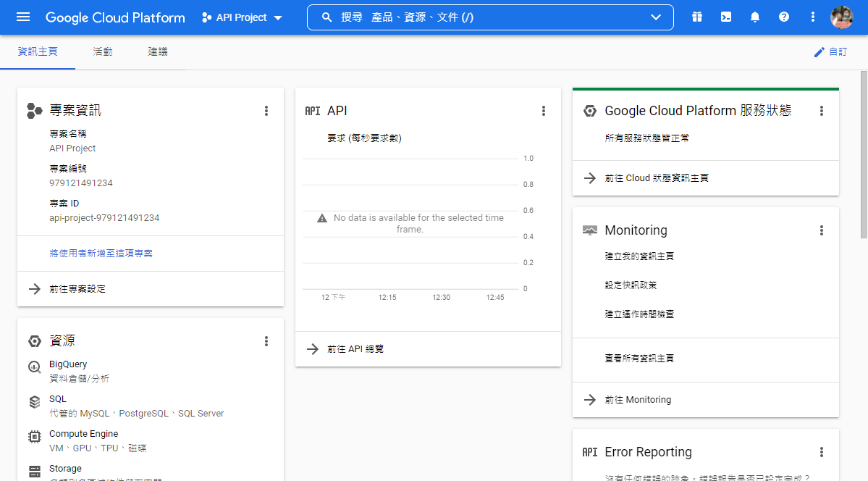
Task: Activate Cloud Shell terminal icon
Action: 725,17
